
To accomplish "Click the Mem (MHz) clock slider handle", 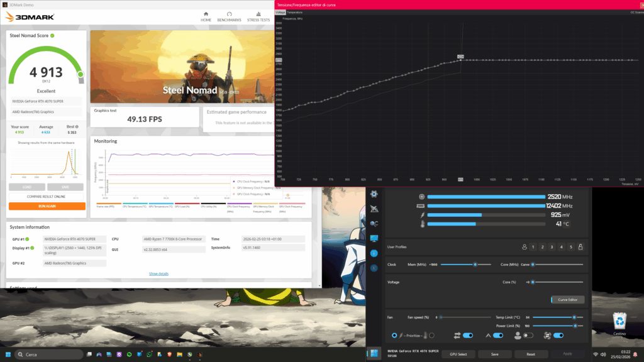I will coord(475,265).
